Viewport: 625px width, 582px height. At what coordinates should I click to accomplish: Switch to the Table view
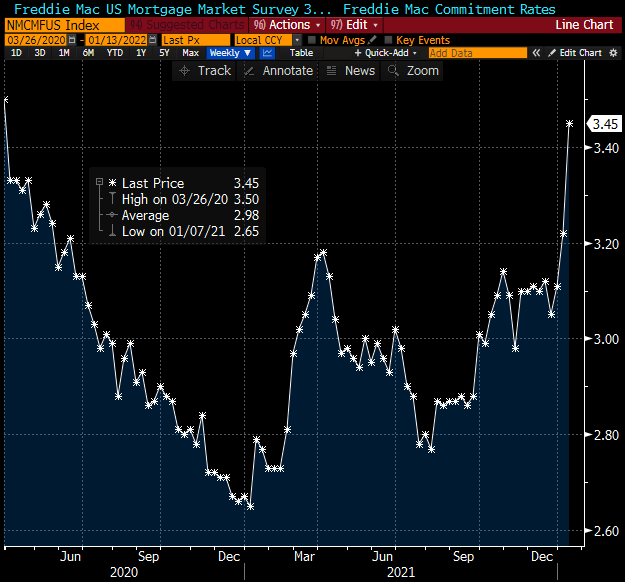tap(301, 53)
